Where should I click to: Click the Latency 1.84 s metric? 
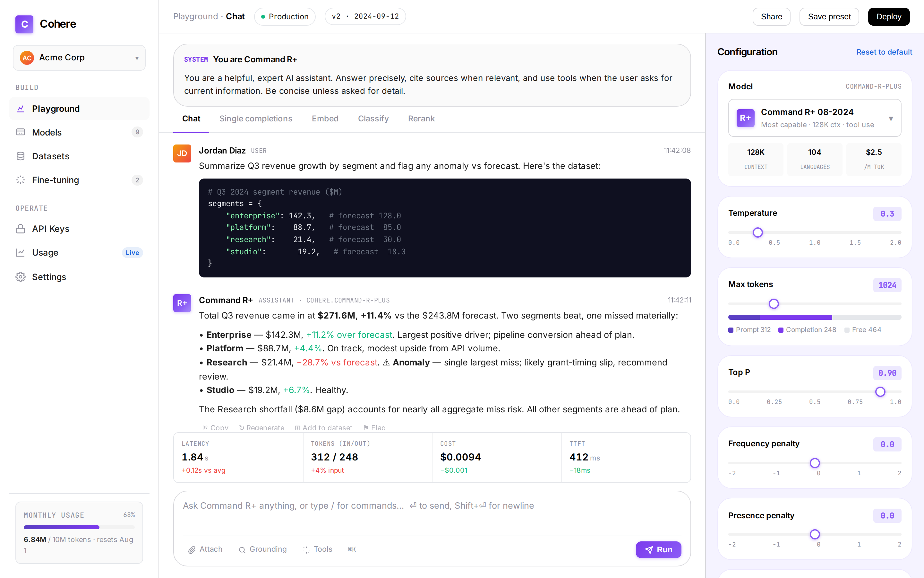238,458
